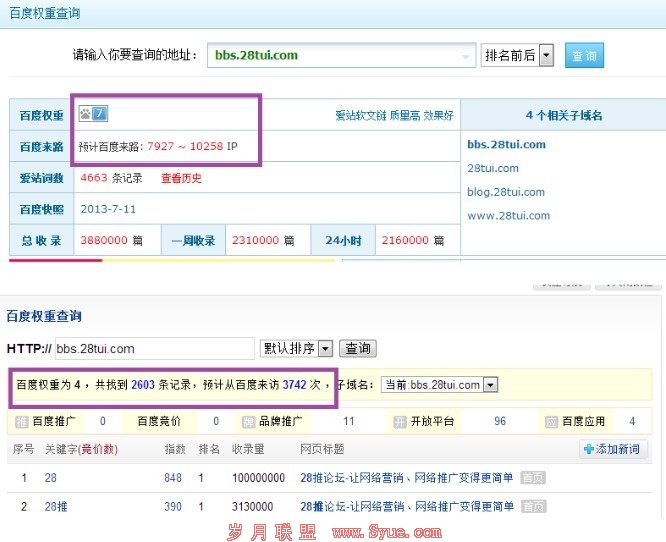Click the estimated visits 3742
The width and height of the screenshot is (666, 542).
(294, 385)
